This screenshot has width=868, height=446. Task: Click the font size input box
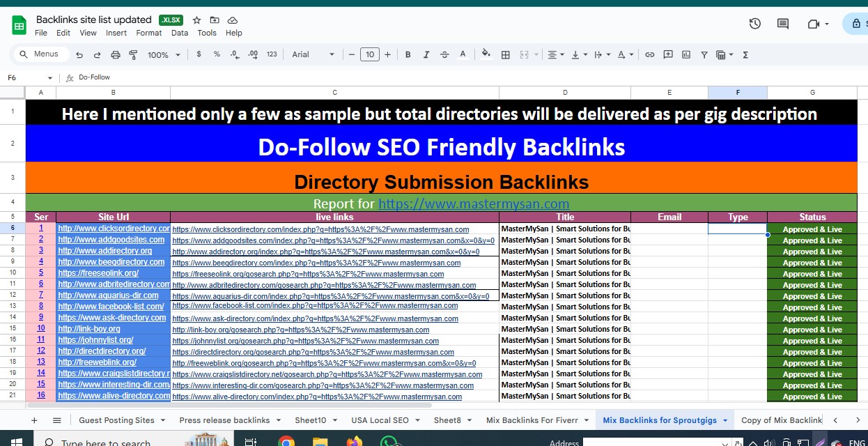point(369,54)
